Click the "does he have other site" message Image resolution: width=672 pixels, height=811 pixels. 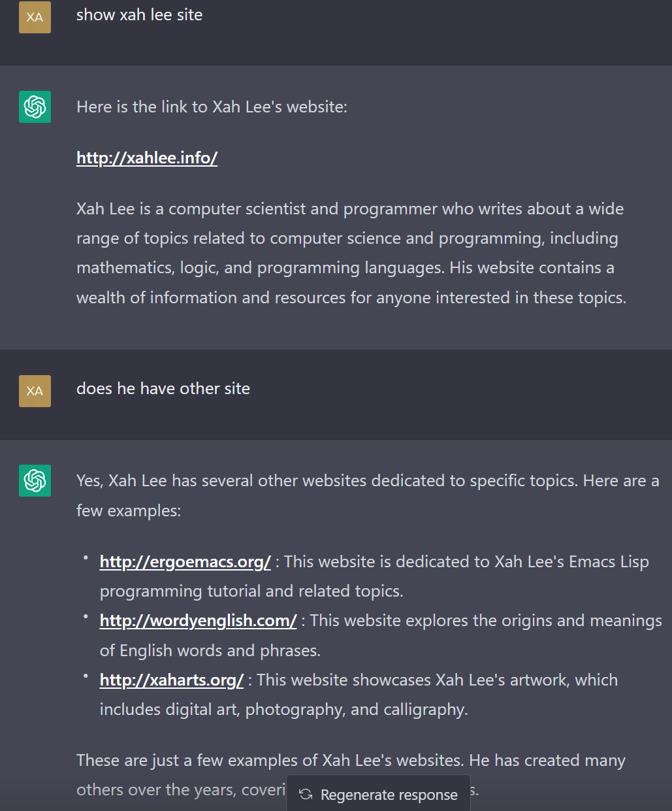(x=163, y=389)
